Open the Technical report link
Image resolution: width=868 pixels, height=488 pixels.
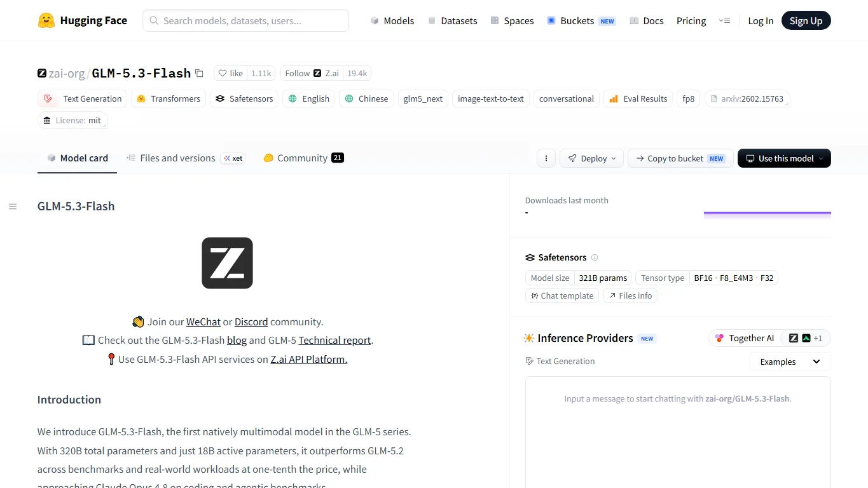tap(334, 340)
